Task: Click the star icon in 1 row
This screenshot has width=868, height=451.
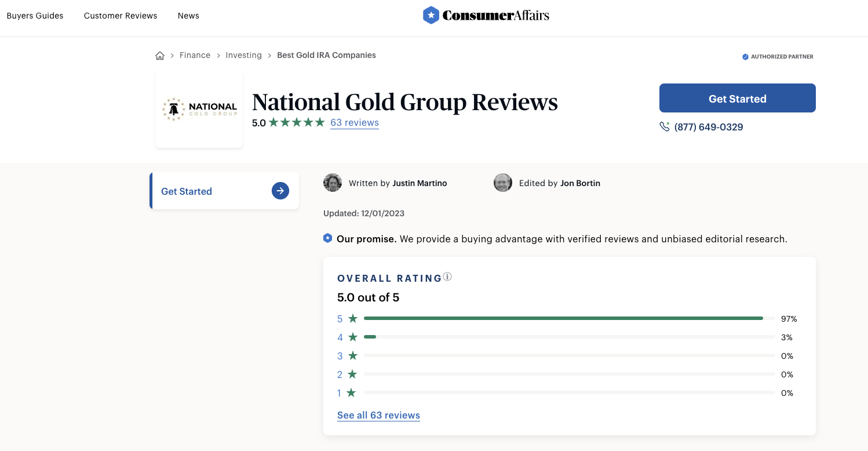Action: [x=351, y=392]
